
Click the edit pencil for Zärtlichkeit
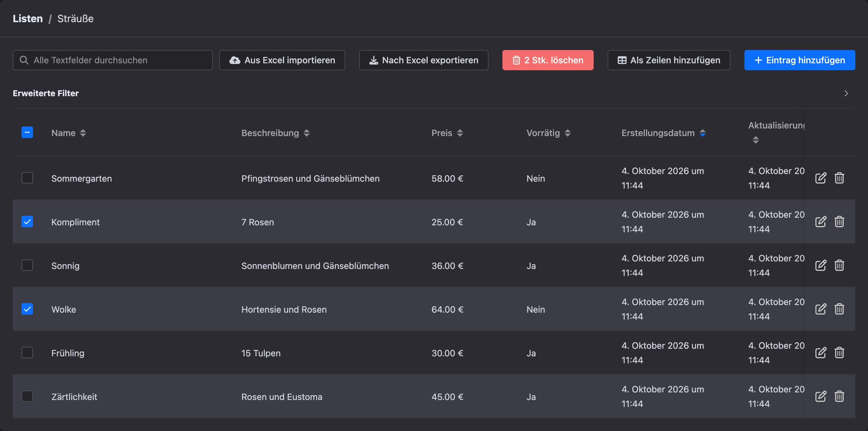point(820,396)
